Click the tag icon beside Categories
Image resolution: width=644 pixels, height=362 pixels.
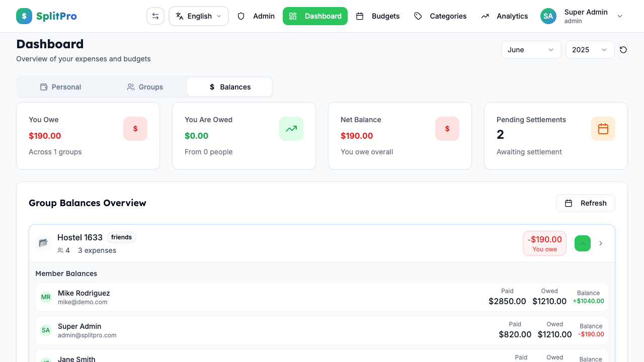coord(418,16)
